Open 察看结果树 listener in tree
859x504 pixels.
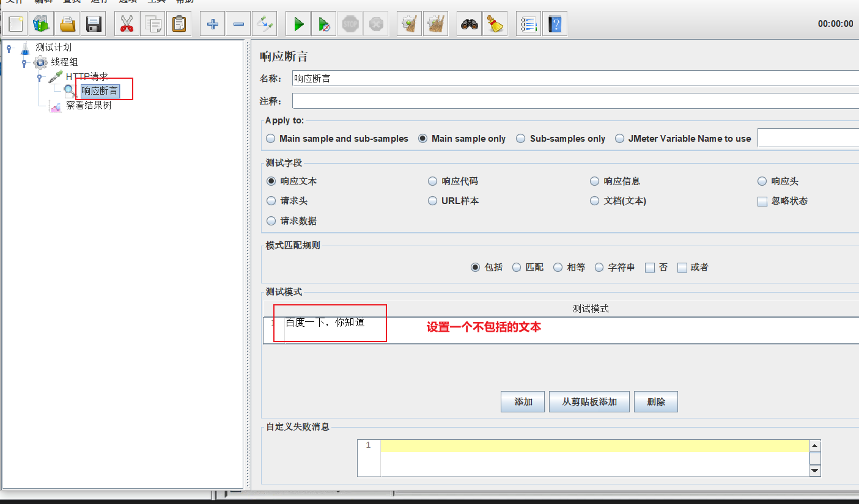pyautogui.click(x=89, y=105)
